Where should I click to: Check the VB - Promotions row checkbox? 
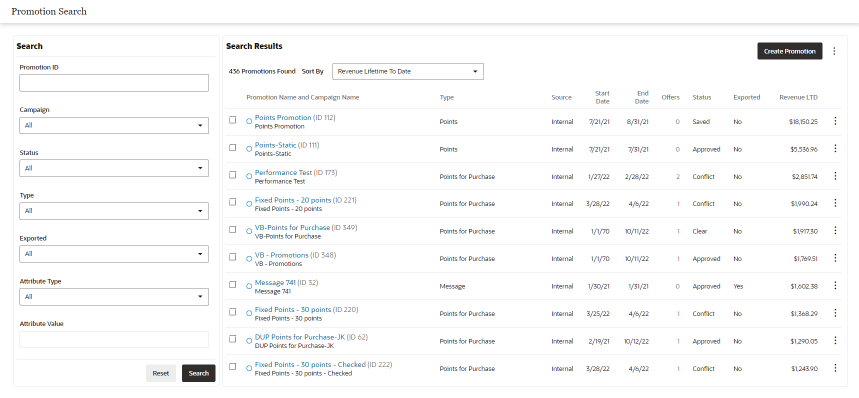pos(233,257)
